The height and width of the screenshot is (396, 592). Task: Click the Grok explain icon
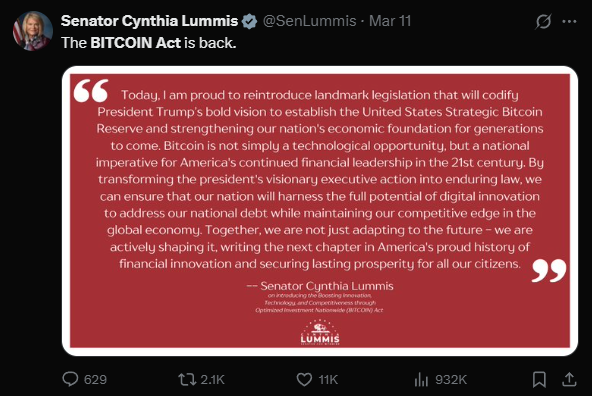(x=543, y=22)
